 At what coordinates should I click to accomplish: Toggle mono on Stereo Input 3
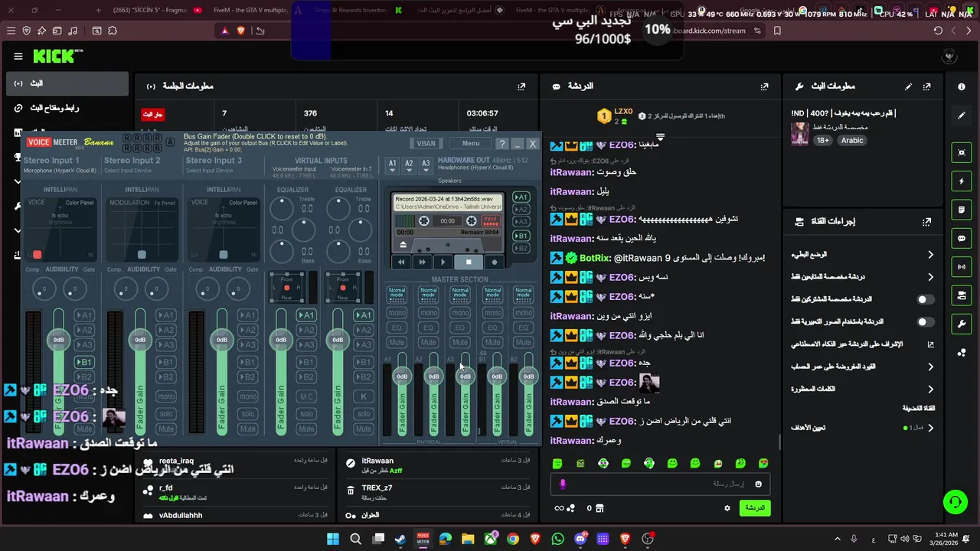(247, 396)
